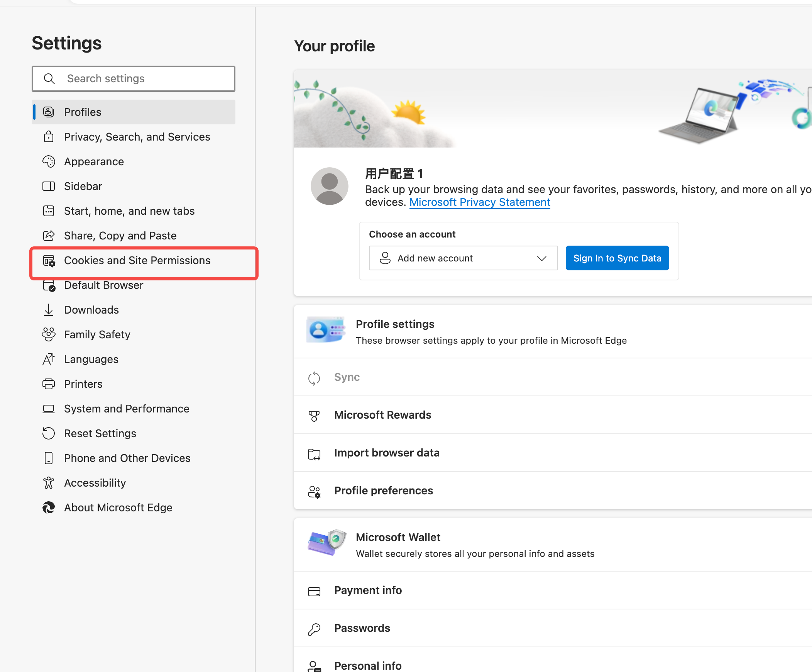
Task: Open System and Performance settings
Action: click(127, 409)
